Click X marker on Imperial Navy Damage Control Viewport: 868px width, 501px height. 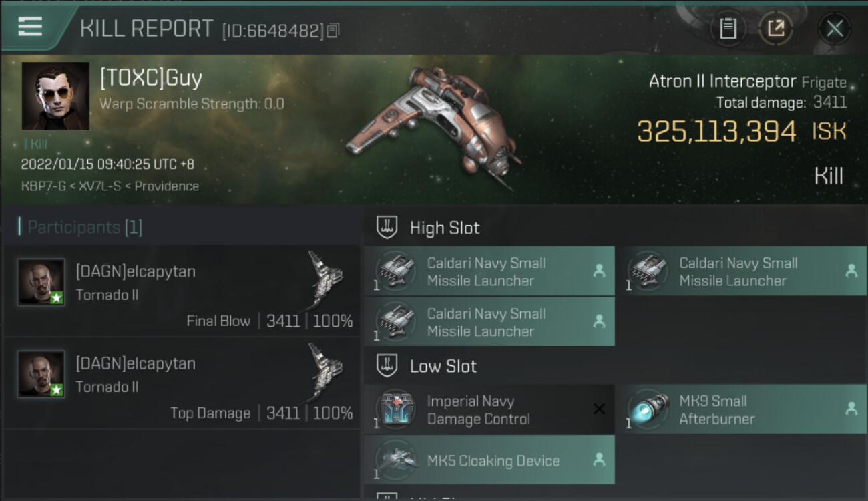(x=599, y=409)
